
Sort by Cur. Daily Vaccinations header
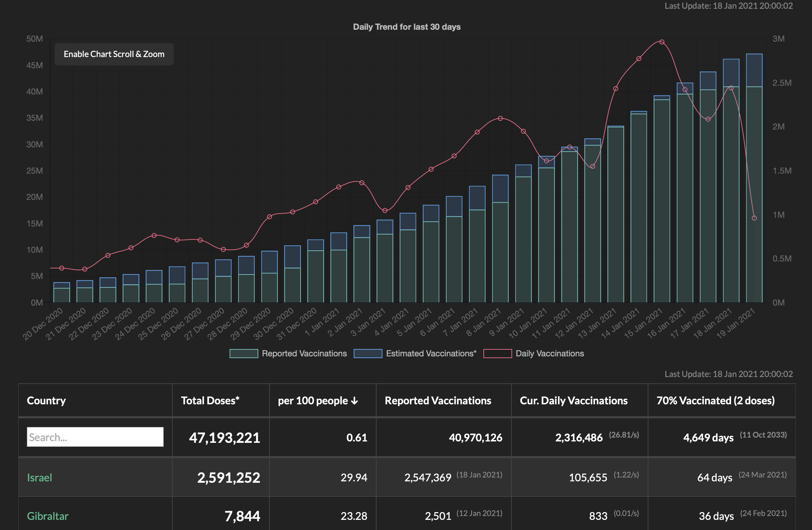click(573, 400)
